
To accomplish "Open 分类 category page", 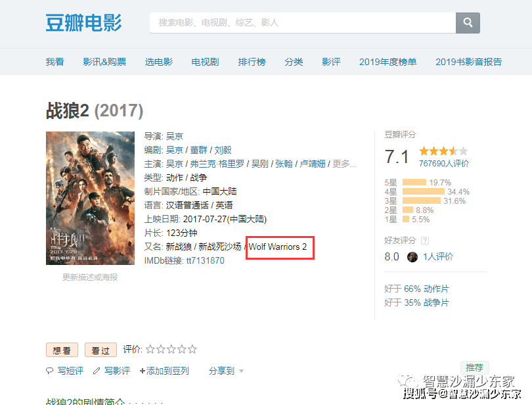I will [x=294, y=62].
